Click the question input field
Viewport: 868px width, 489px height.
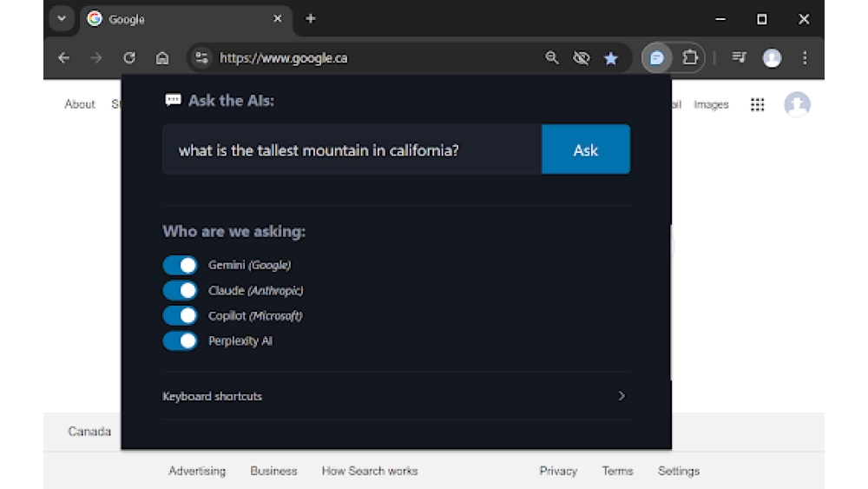(x=352, y=149)
